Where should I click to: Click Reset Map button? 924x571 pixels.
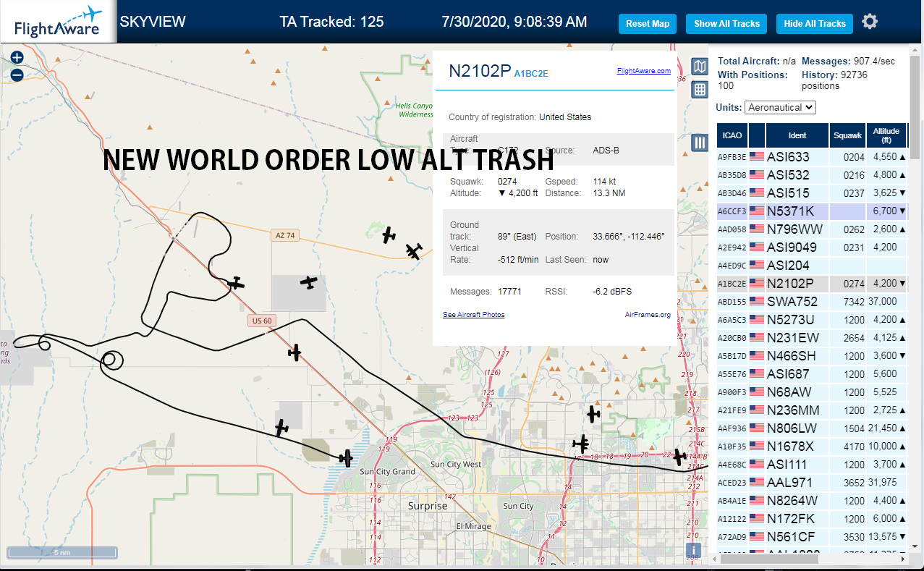648,23
